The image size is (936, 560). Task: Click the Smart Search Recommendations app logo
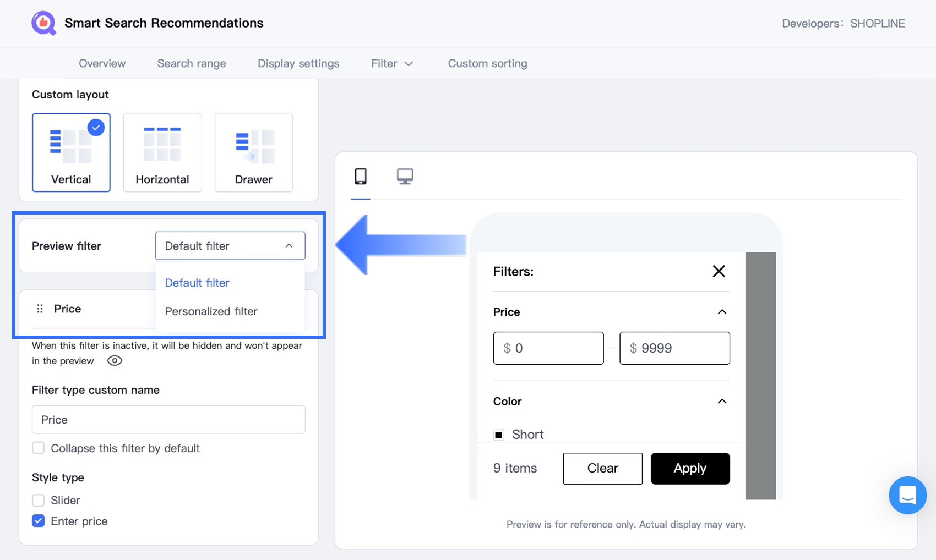click(x=43, y=23)
